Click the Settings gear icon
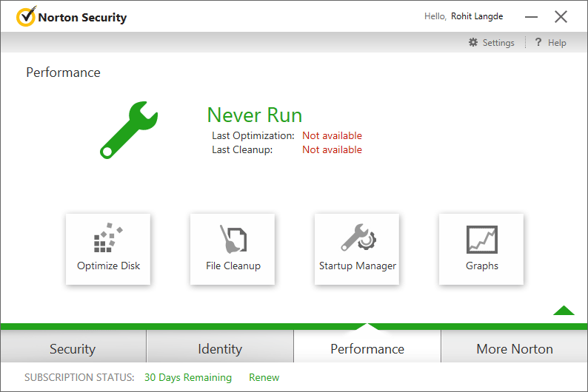588x392 pixels. 473,42
